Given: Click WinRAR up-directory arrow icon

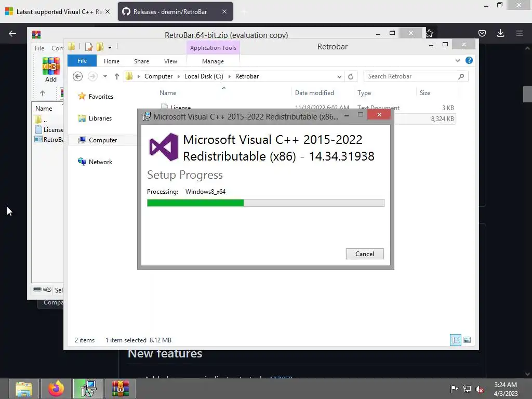Looking at the screenshot, I should click(x=43, y=93).
